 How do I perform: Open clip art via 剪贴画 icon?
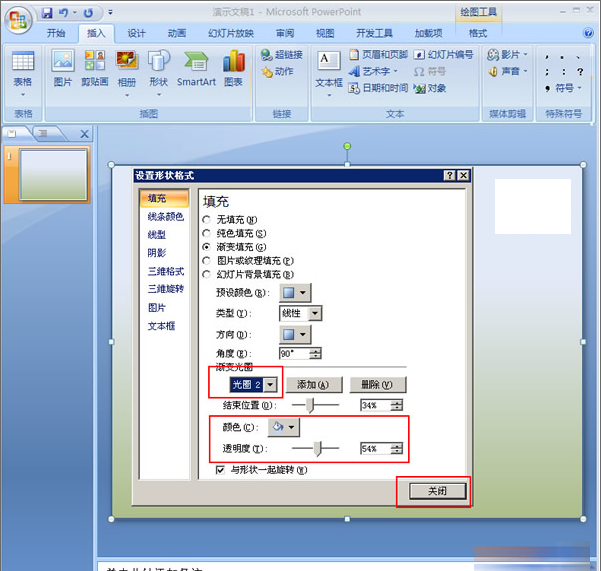click(x=95, y=68)
